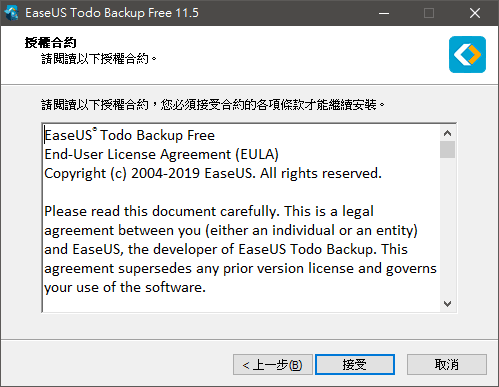The height and width of the screenshot is (387, 499).
Task: Go back with the 上一步(B) button
Action: pyautogui.click(x=273, y=364)
